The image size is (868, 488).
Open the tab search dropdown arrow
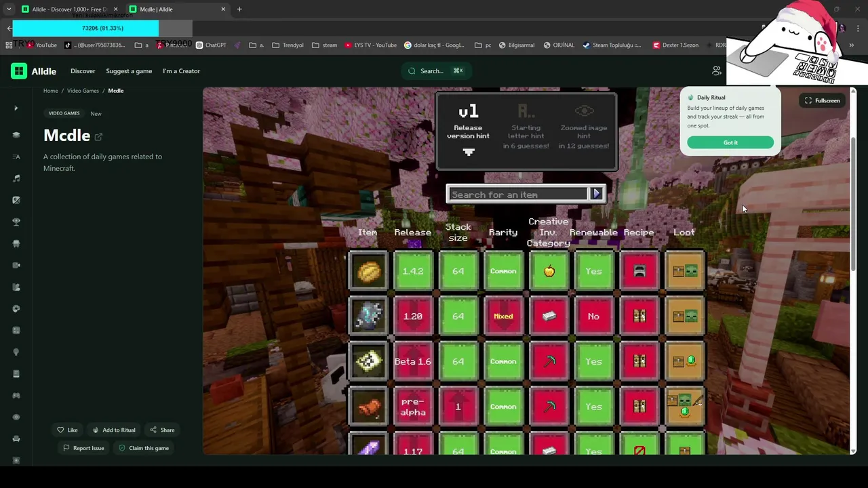click(8, 9)
